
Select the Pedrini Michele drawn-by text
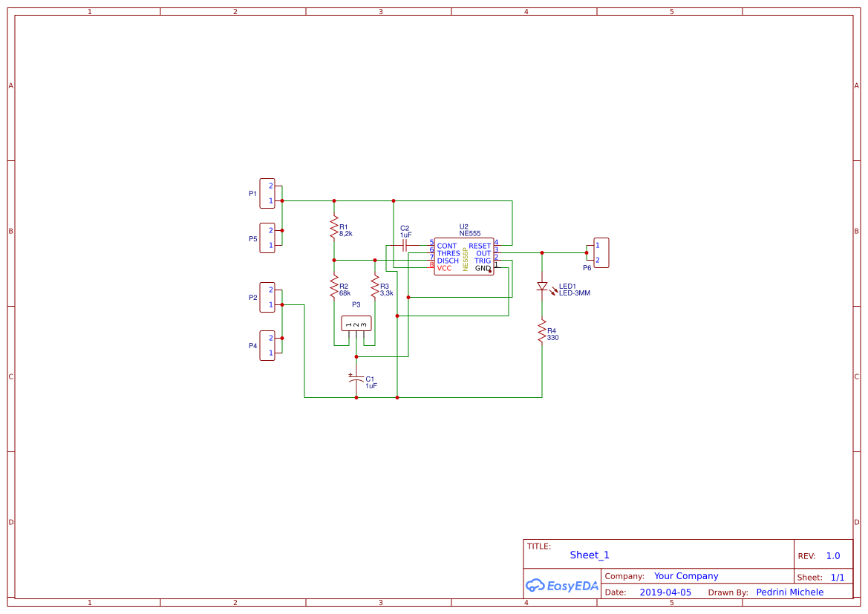[789, 592]
